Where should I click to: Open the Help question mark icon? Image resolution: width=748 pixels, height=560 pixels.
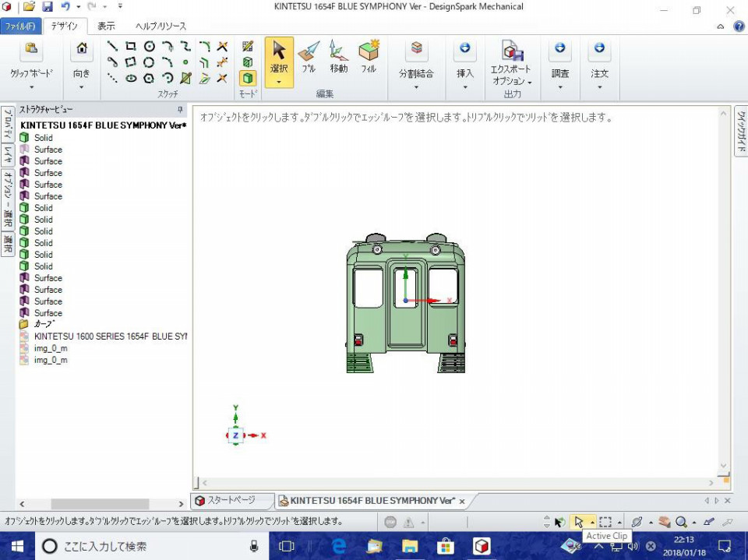click(739, 26)
